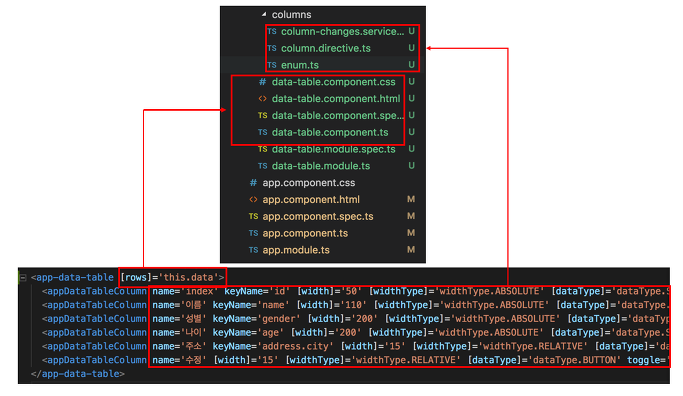
Task: Click the app-data-table opening tag
Action: [72, 278]
